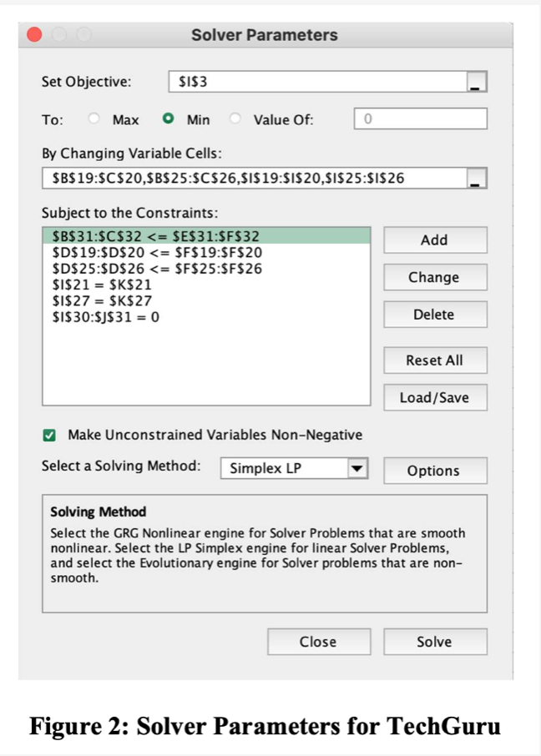The image size is (541, 756).
Task: Click the By Changing Variable Cells field
Action: click(250, 178)
